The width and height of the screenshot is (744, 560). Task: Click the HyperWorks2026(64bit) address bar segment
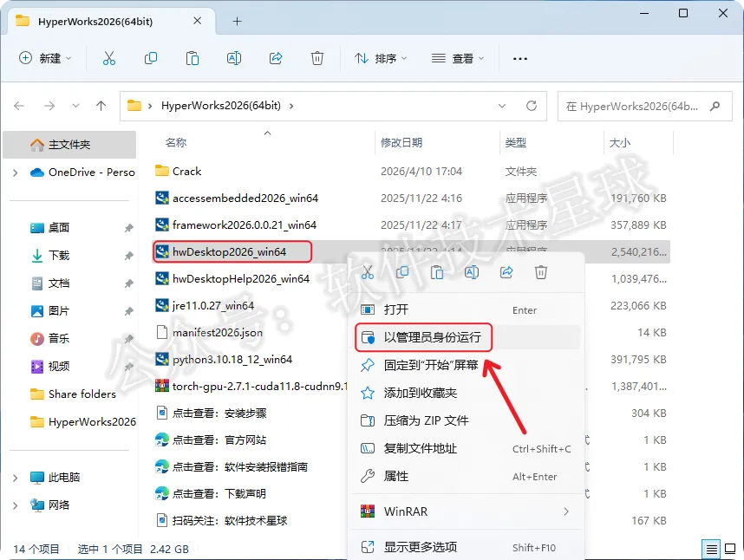tap(220, 105)
